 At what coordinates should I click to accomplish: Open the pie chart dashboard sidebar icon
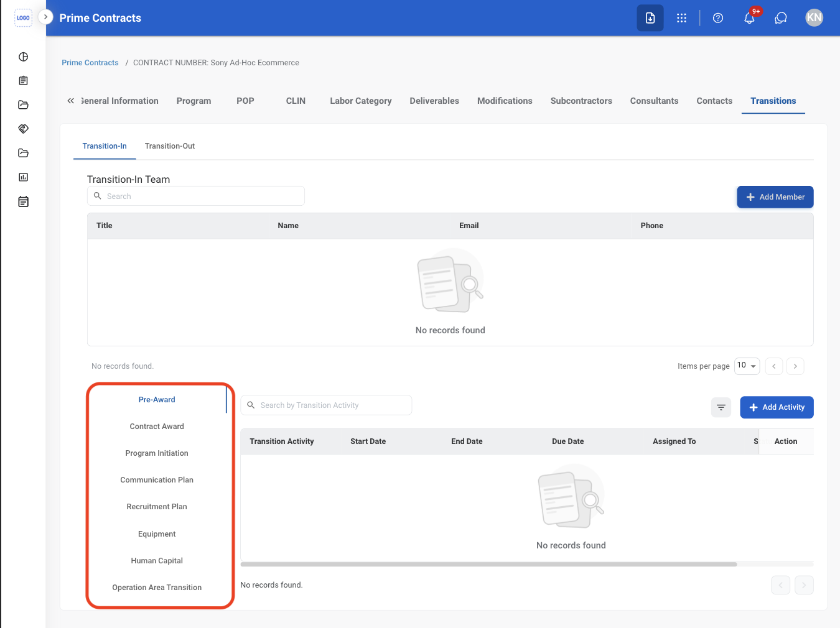click(x=24, y=57)
